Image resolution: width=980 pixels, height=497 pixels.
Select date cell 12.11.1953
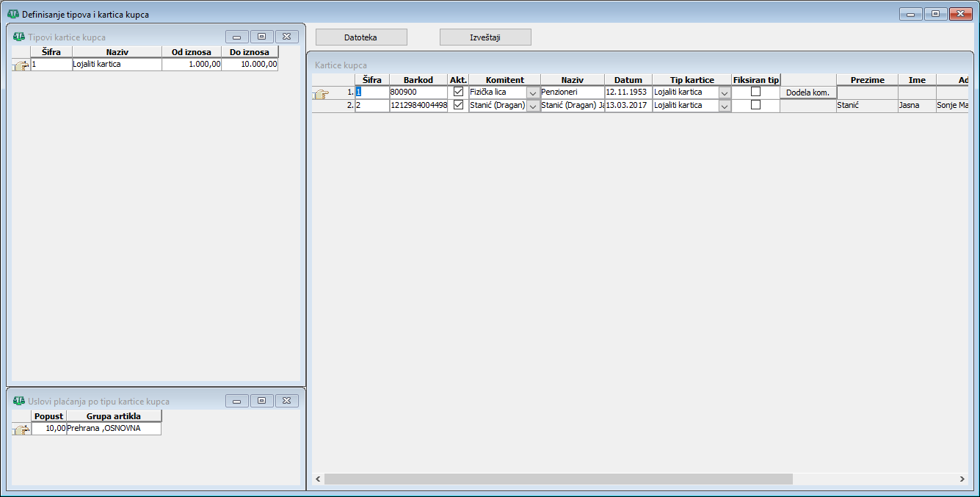click(x=628, y=92)
